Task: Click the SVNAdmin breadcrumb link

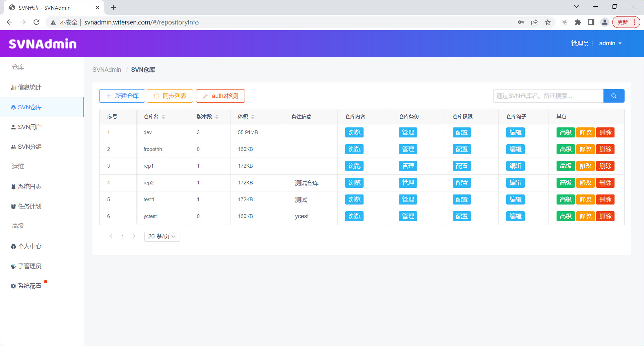Action: click(x=107, y=69)
